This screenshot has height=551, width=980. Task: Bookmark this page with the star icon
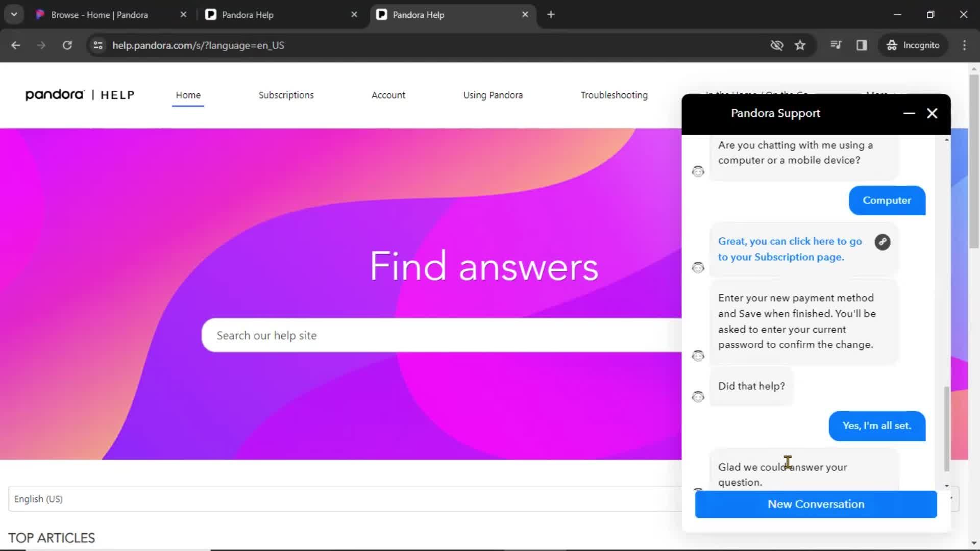(800, 45)
